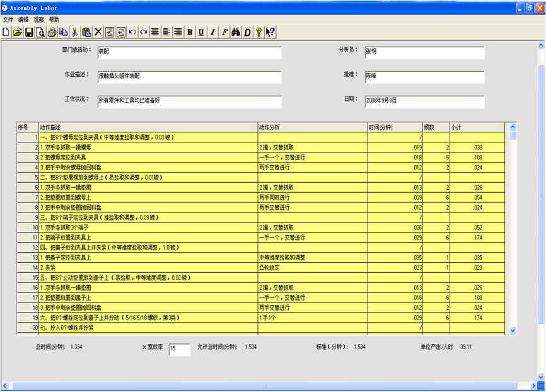Click the 宽放率 input field
Screen dimensions: 546x392
tap(179, 350)
